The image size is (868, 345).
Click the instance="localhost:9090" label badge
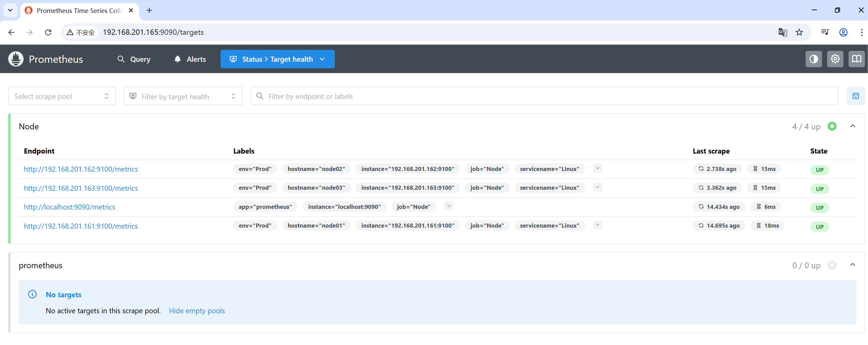(x=344, y=207)
